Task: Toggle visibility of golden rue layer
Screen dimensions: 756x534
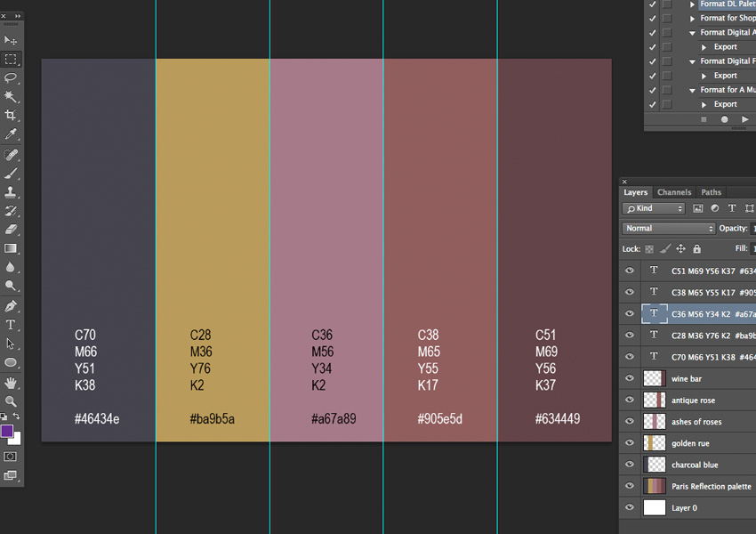Action: 630,443
